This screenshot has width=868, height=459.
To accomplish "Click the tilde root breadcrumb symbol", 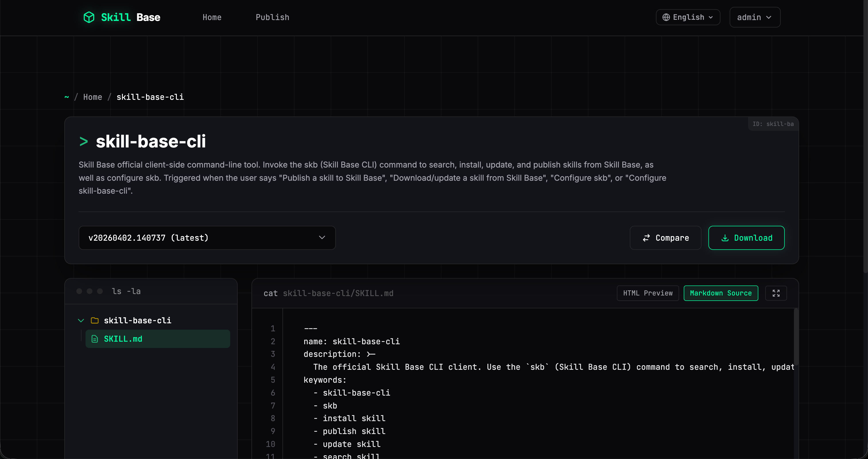I will [x=67, y=97].
